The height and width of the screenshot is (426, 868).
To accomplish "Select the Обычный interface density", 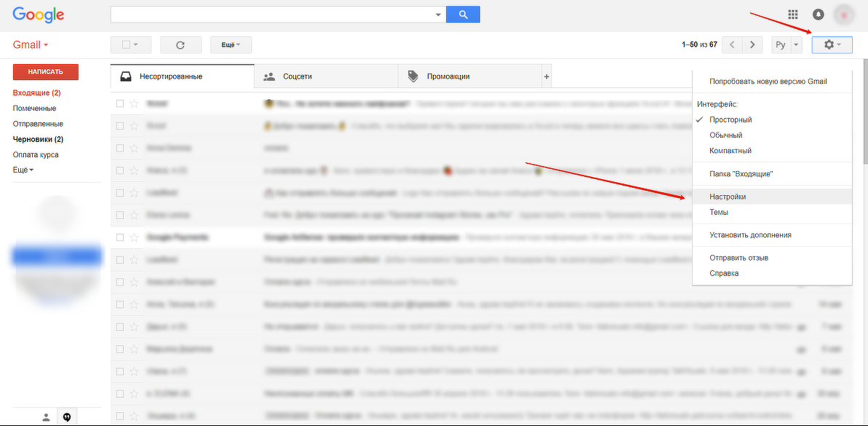I will (772, 135).
